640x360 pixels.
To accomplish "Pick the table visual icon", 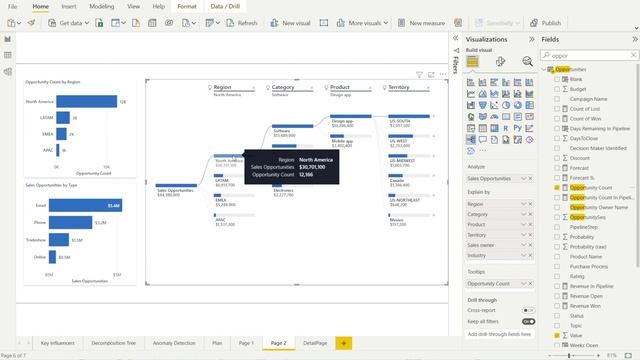I will pos(482,128).
